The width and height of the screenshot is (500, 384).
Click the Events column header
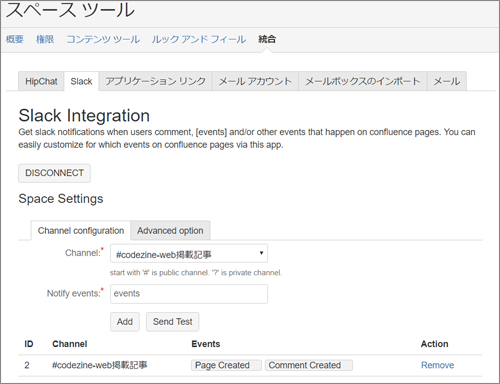tap(206, 344)
